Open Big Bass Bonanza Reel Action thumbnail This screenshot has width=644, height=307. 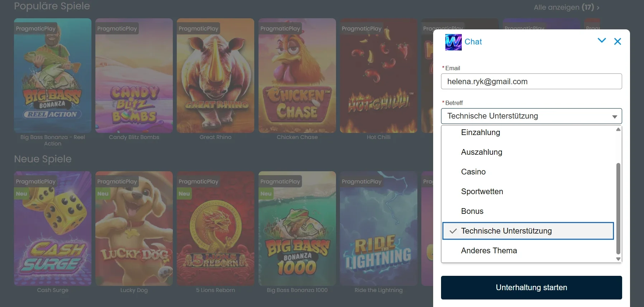[x=53, y=76]
